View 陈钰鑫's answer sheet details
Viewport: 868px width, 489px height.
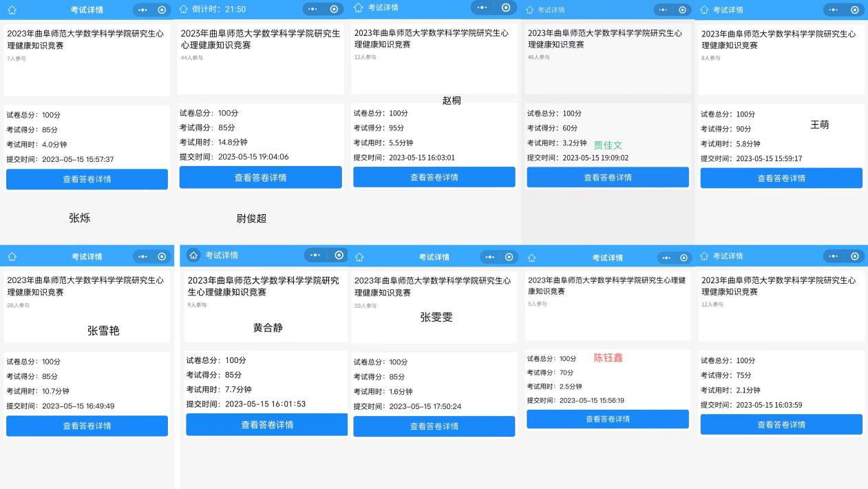(x=607, y=419)
